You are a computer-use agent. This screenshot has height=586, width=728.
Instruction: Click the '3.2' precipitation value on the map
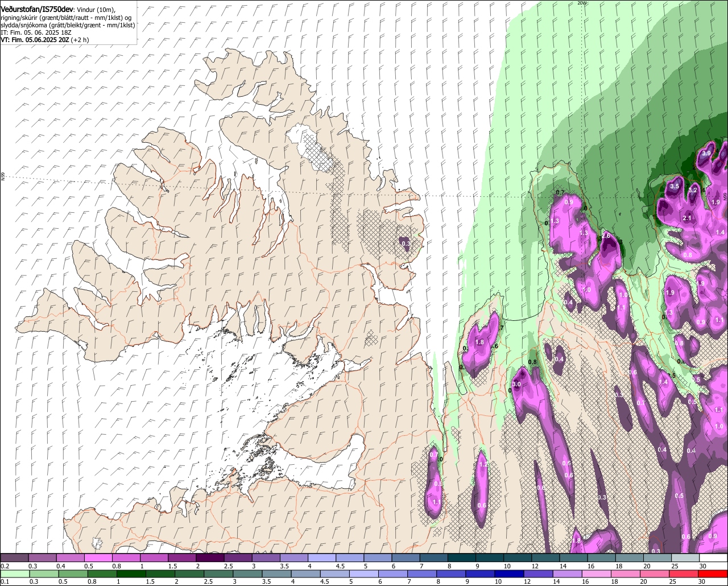(693, 190)
